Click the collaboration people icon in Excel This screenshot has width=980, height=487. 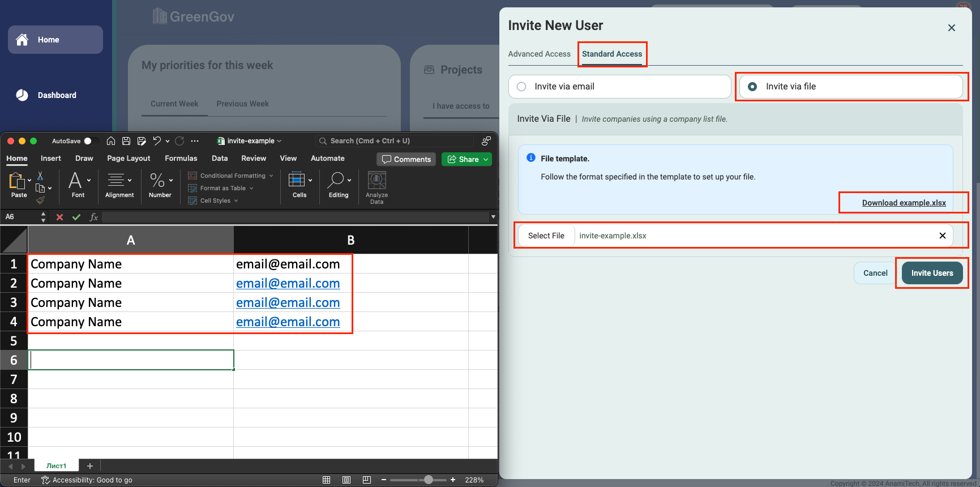tap(486, 141)
